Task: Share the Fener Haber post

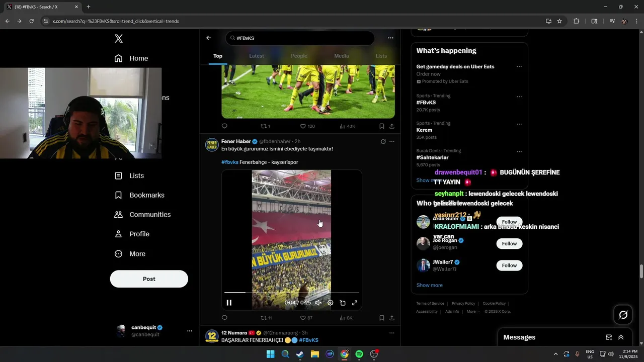Action: click(392, 318)
